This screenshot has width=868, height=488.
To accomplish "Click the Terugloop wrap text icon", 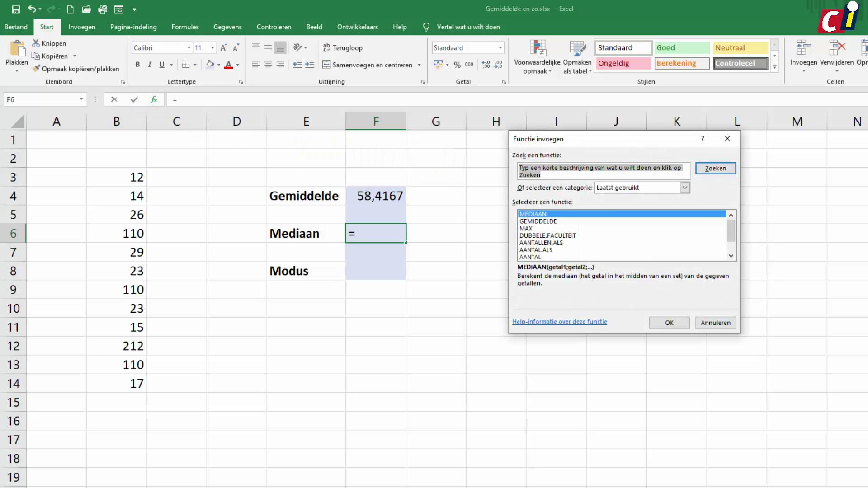I will pyautogui.click(x=326, y=47).
